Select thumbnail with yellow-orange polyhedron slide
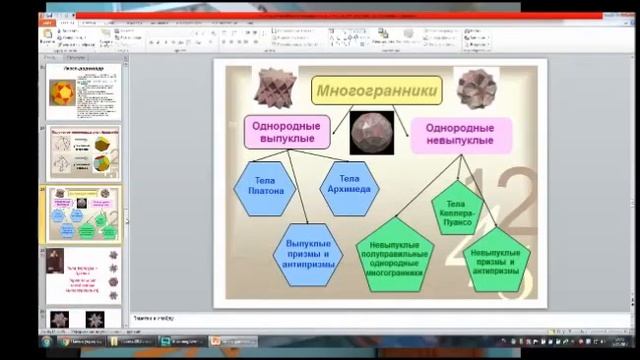The image size is (640, 360). (x=84, y=91)
